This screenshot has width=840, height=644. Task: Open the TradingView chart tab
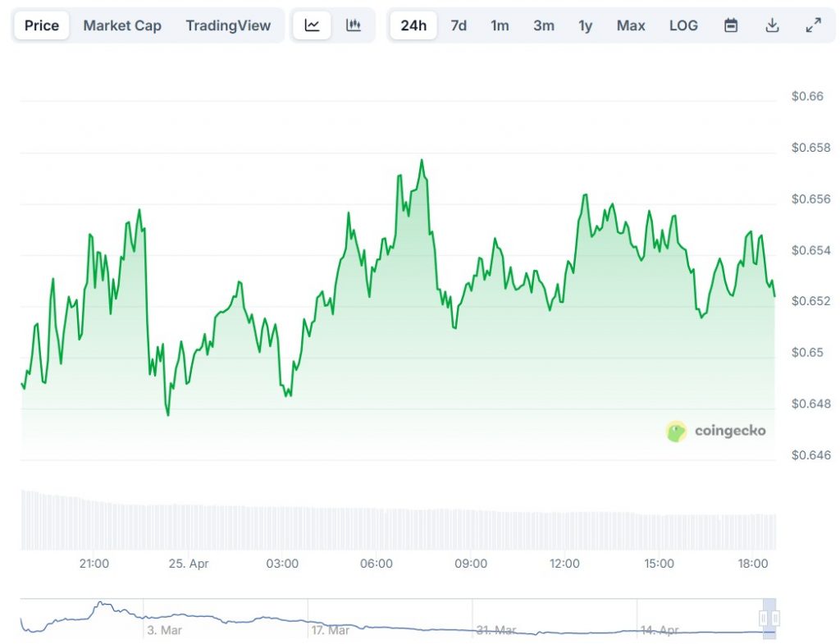point(228,25)
